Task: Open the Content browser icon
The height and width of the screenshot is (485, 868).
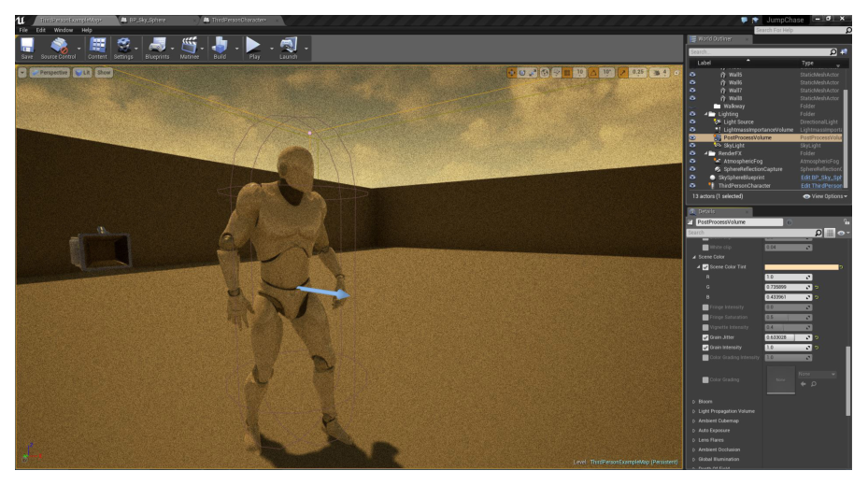Action: pyautogui.click(x=97, y=49)
